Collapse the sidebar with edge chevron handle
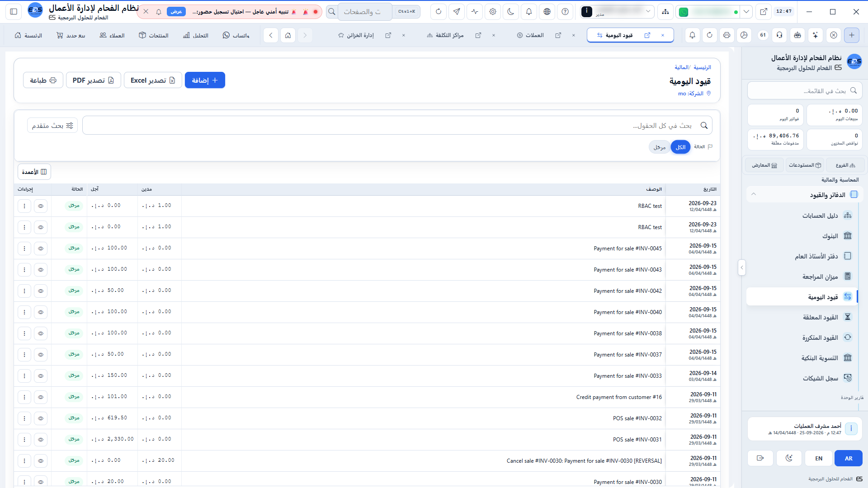The height and width of the screenshot is (488, 868). pyautogui.click(x=741, y=267)
